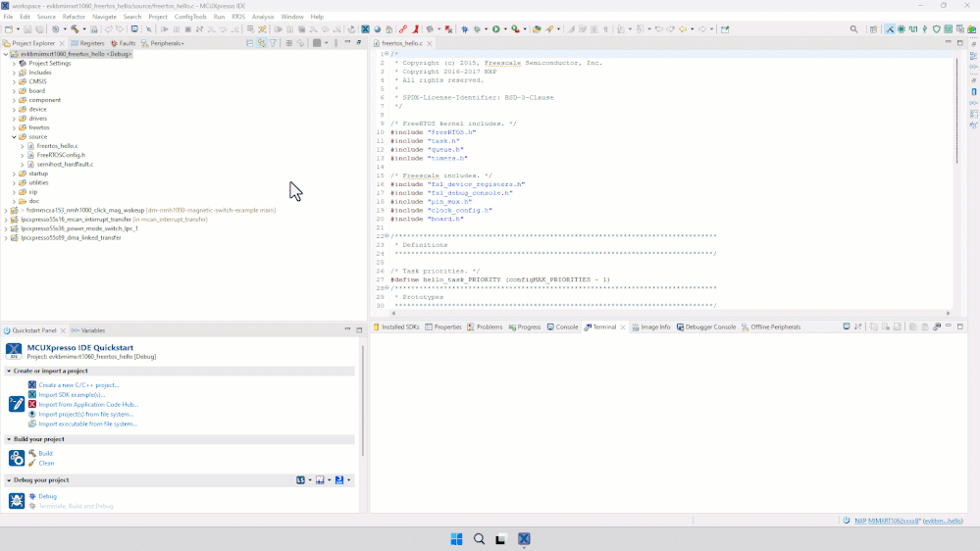Collapse the comment fold at editor line 1
This screenshot has height=551, width=980.
pos(387,54)
